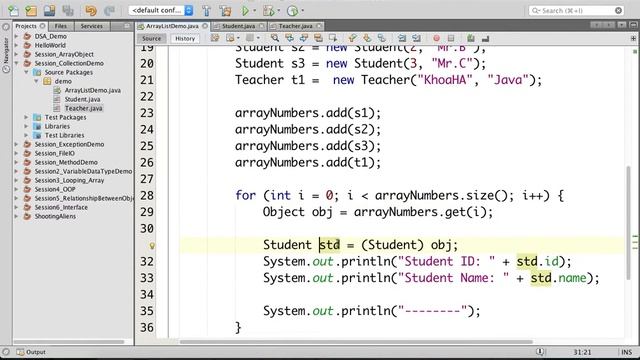Screen dimensions: 640x360
Task: Click the Search input field
Action: pyautogui.click(x=577, y=11)
